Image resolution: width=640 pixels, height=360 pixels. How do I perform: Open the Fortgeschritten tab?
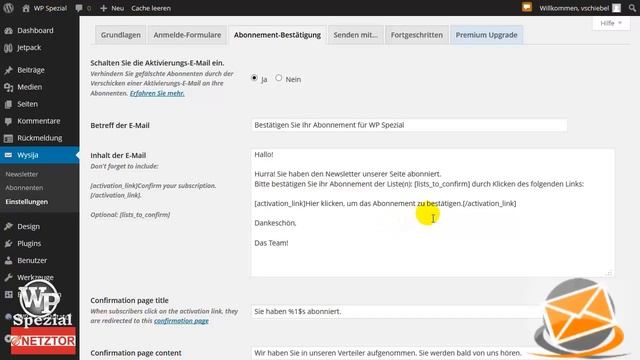tap(417, 35)
